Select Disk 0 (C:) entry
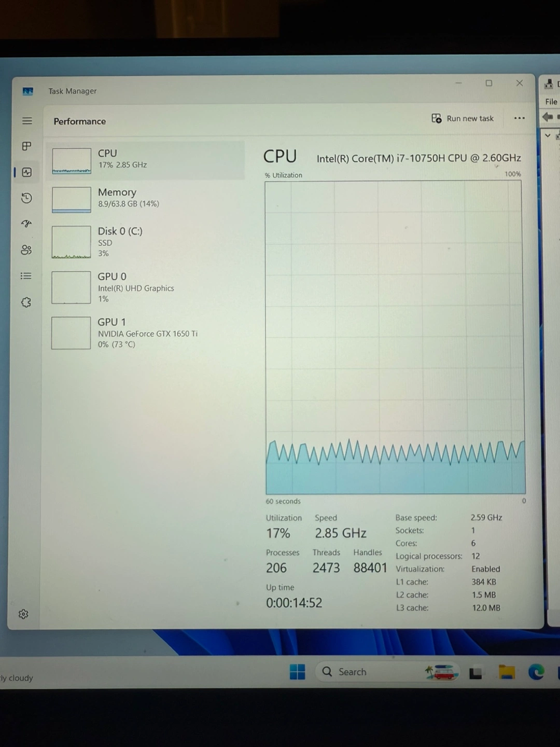 145,242
